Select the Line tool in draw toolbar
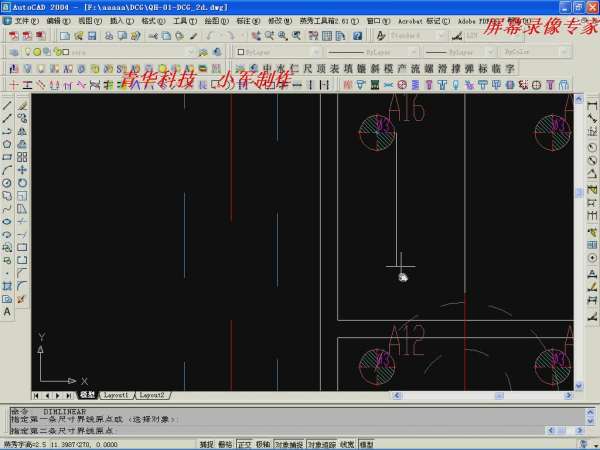This screenshot has height=450, width=600. pyautogui.click(x=7, y=105)
